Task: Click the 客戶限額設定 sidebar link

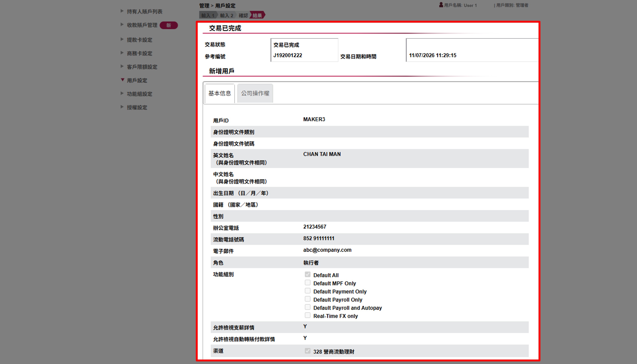Action: (142, 67)
